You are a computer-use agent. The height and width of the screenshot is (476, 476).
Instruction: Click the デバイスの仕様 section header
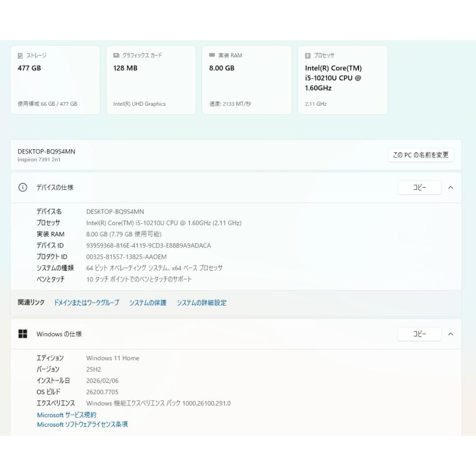coord(236,188)
